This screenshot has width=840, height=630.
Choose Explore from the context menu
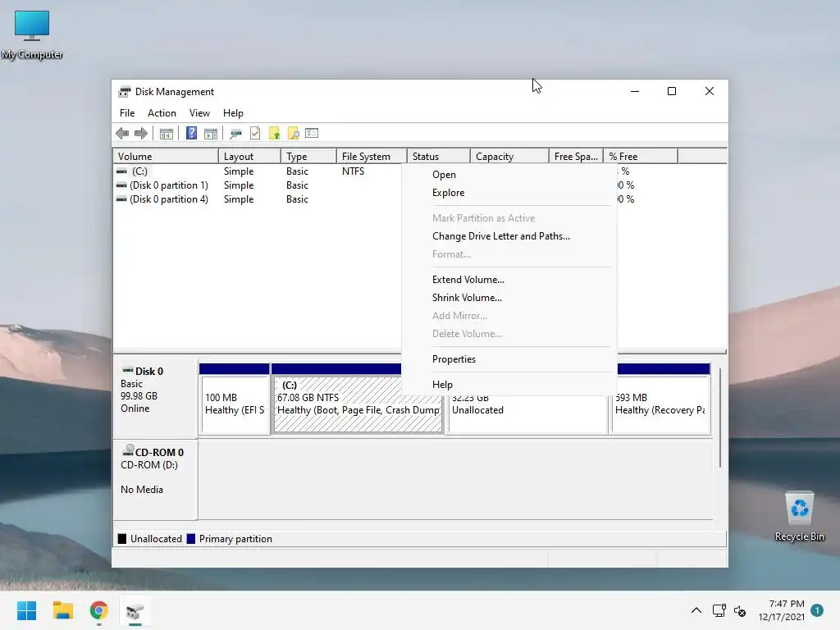509,193
